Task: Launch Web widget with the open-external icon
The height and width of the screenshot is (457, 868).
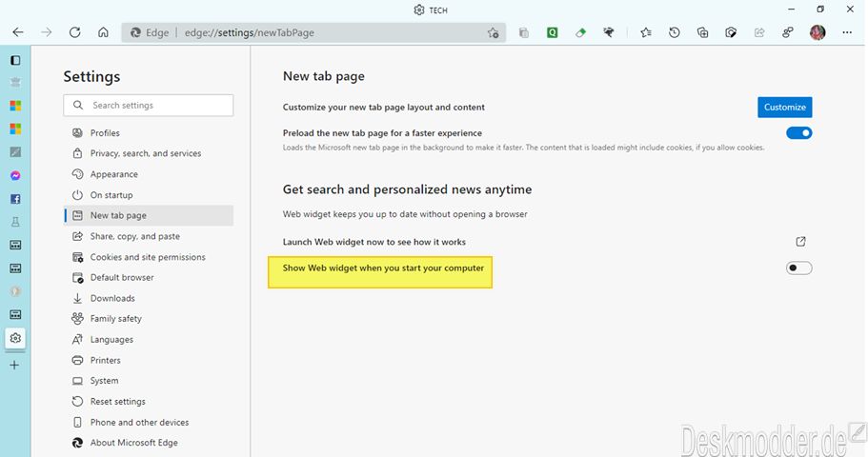Action: click(x=800, y=241)
